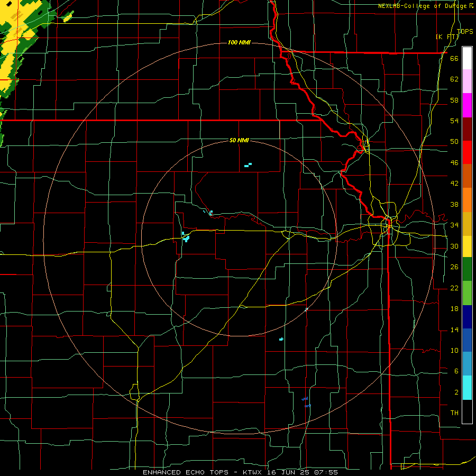Click the "38" legend value
The width and height of the screenshot is (476, 476).
point(454,204)
